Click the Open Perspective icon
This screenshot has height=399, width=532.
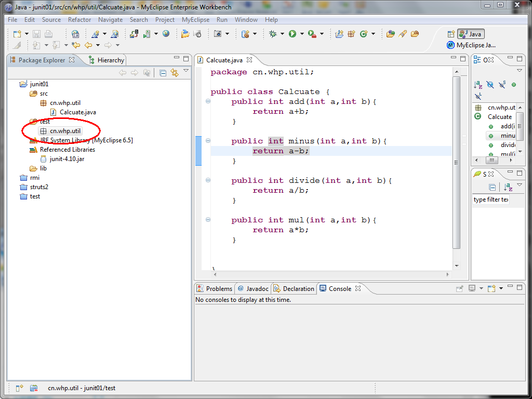pos(451,34)
